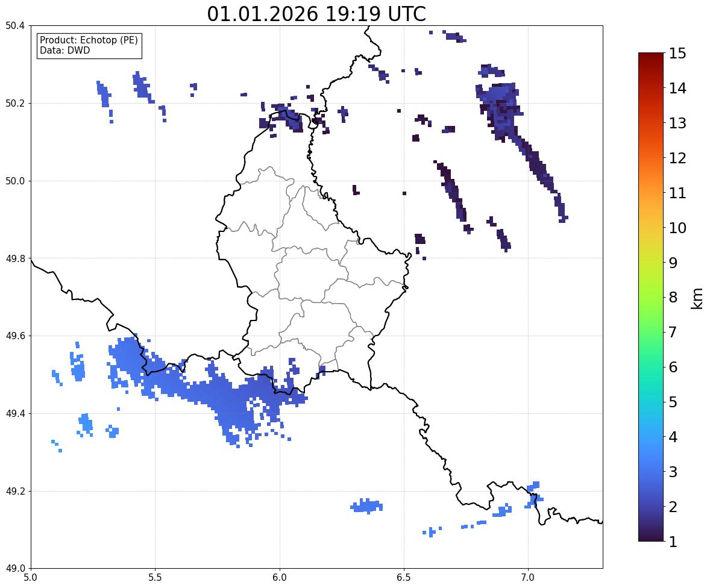
Task: Click the colorbar tick label 7
Action: [673, 332]
